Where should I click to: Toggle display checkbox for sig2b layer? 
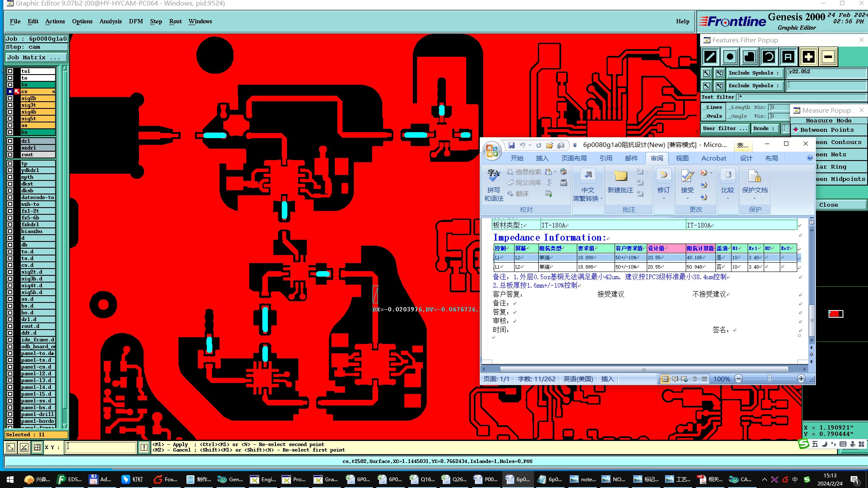coord(10,98)
